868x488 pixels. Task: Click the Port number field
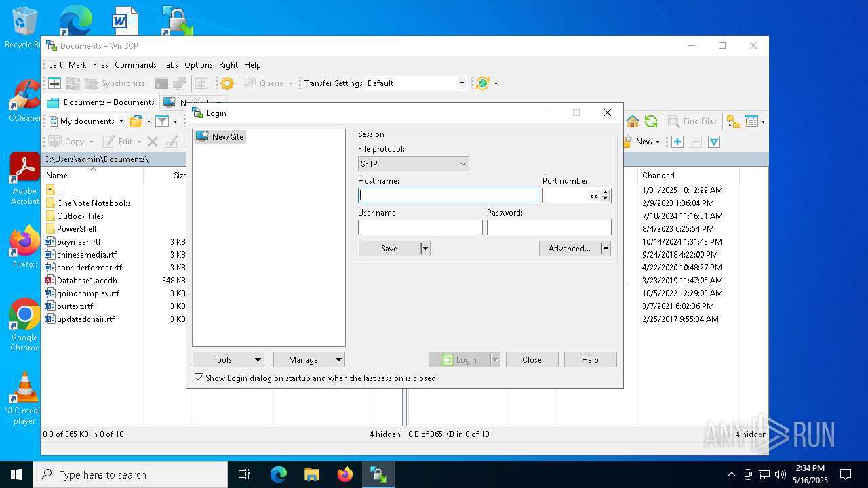(572, 195)
